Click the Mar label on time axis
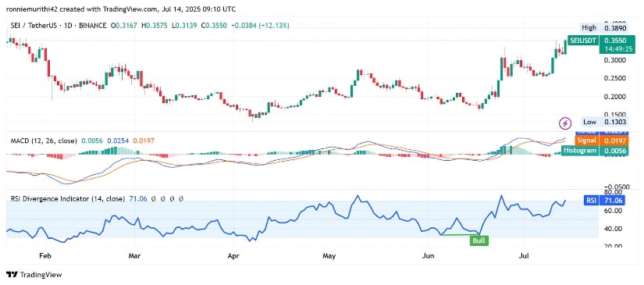Viewport: 644px width, 285px height. point(135,256)
